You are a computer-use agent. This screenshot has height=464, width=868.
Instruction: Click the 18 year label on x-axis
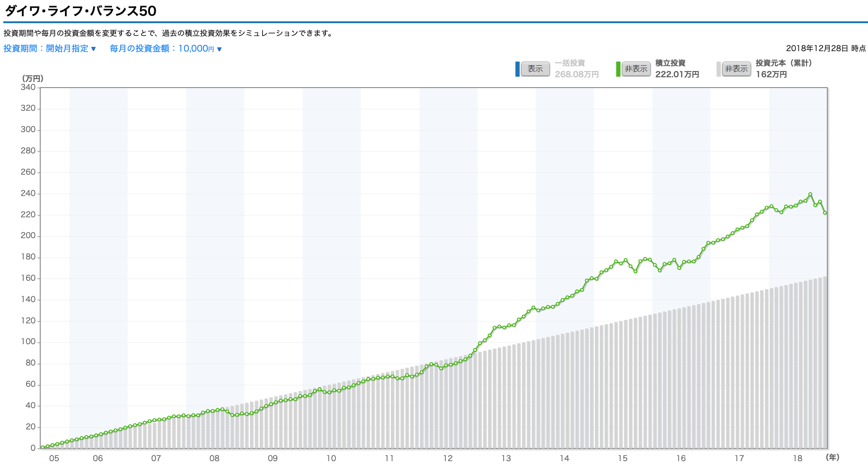(x=797, y=458)
